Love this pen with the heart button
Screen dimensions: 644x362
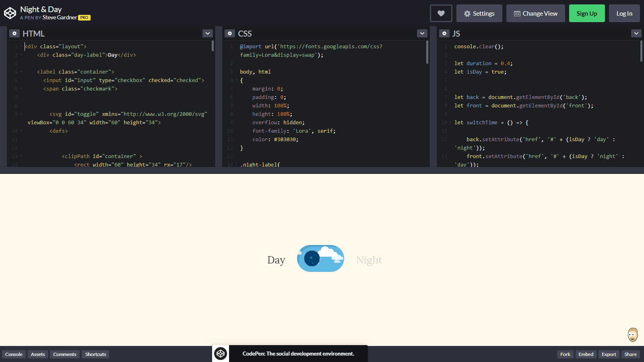click(441, 13)
